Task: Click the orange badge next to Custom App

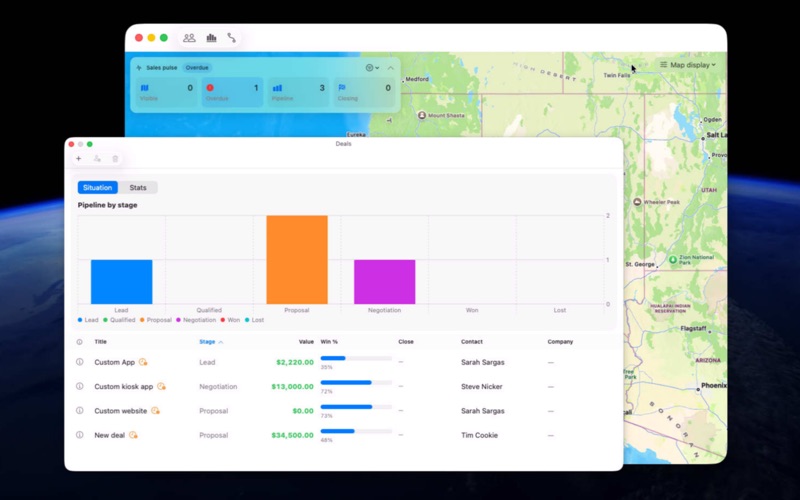Action: coord(143,362)
